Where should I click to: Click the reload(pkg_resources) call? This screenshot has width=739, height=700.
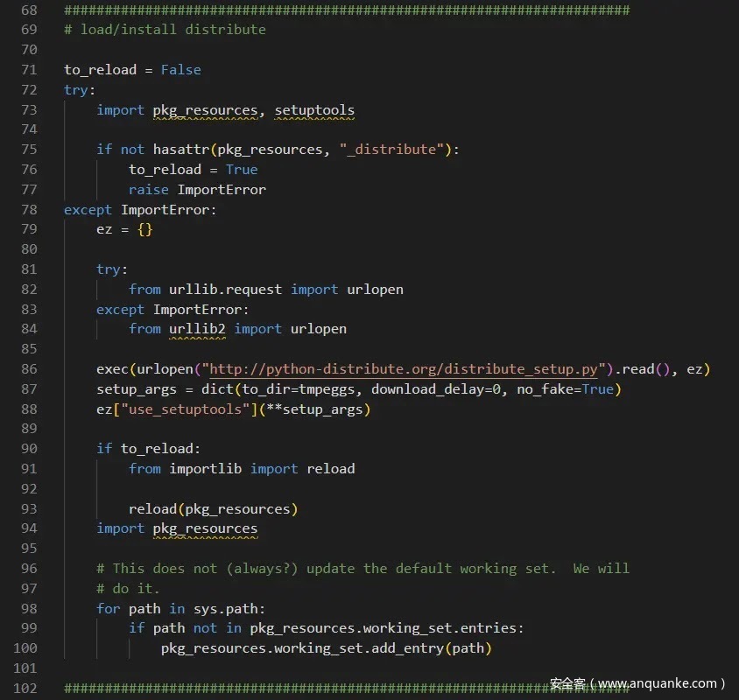click(213, 509)
